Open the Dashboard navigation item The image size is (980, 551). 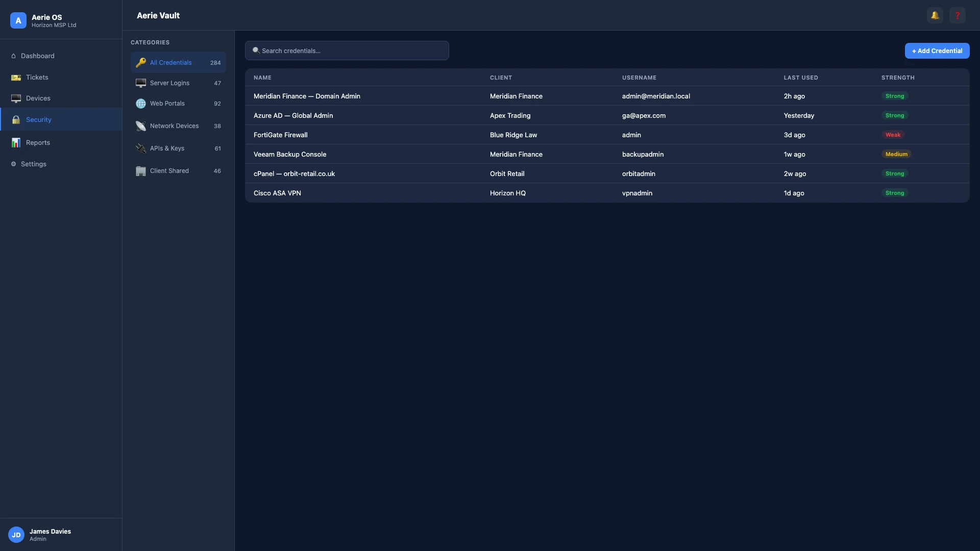pyautogui.click(x=61, y=56)
